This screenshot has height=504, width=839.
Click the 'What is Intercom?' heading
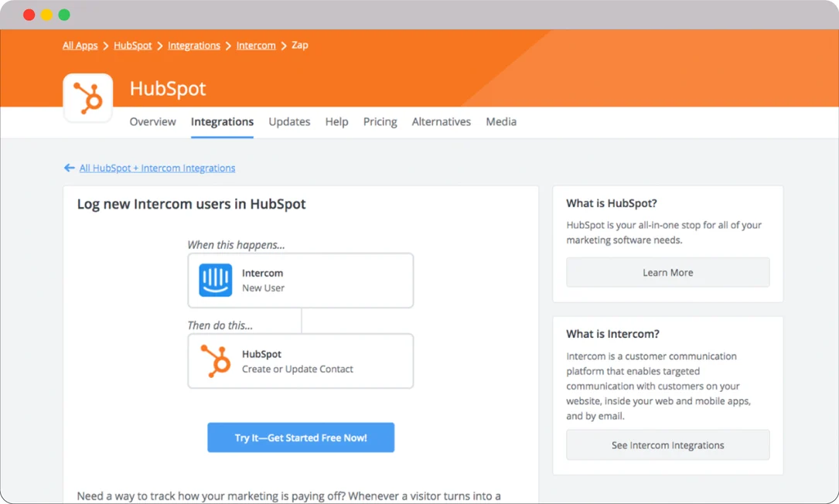612,334
